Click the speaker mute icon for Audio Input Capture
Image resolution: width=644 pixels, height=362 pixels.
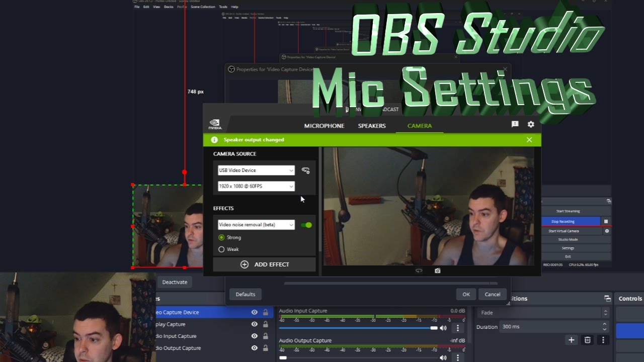[443, 328]
